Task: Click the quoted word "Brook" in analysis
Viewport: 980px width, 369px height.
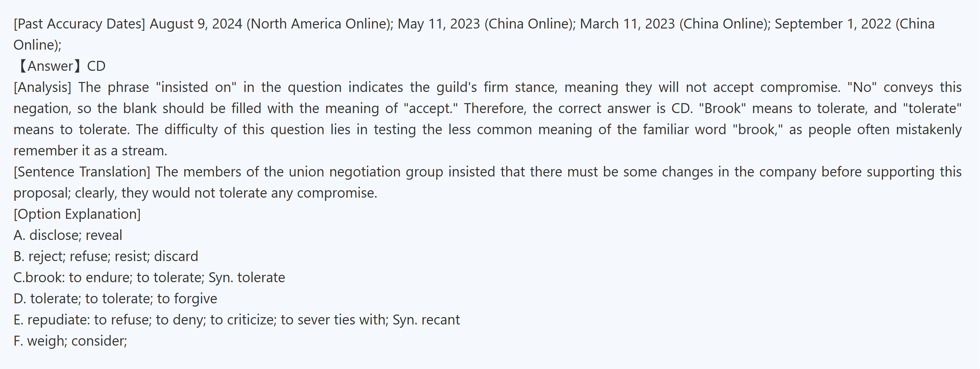Action: tap(722, 109)
